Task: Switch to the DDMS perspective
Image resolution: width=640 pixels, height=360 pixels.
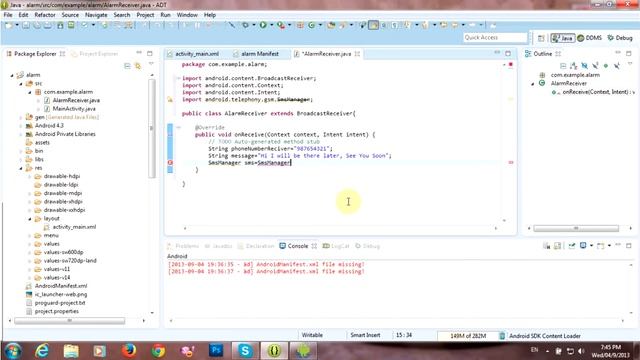Action: [589, 38]
